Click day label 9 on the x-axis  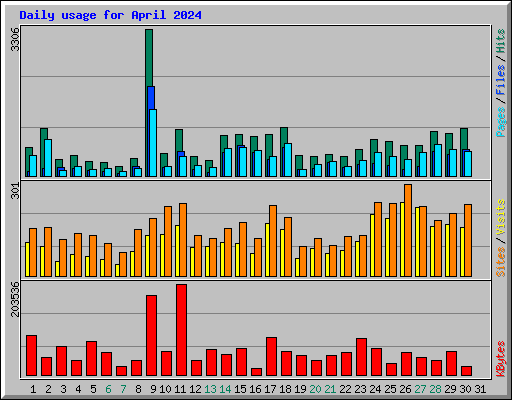(x=153, y=389)
